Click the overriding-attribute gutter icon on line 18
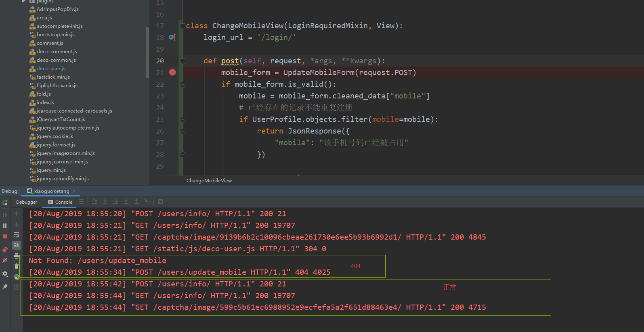The width and height of the screenshot is (644, 332). click(x=172, y=37)
